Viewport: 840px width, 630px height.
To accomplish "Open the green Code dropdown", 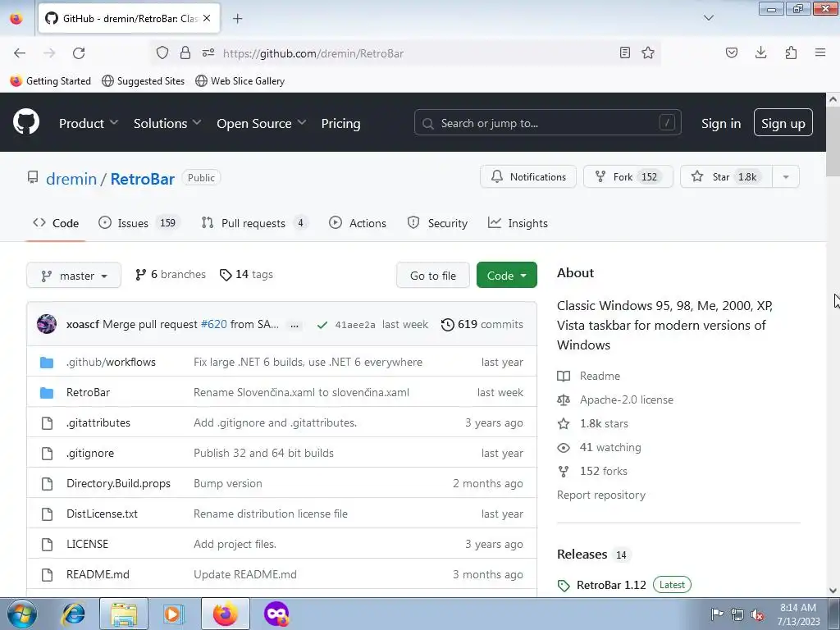I will [x=506, y=276].
